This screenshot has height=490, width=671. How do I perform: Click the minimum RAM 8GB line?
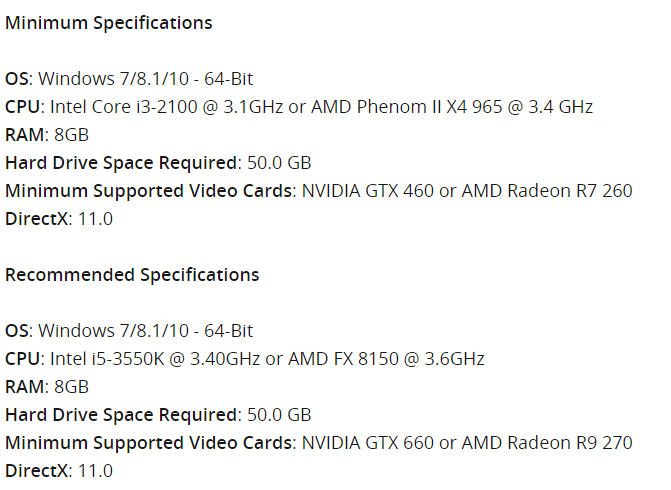click(x=47, y=135)
